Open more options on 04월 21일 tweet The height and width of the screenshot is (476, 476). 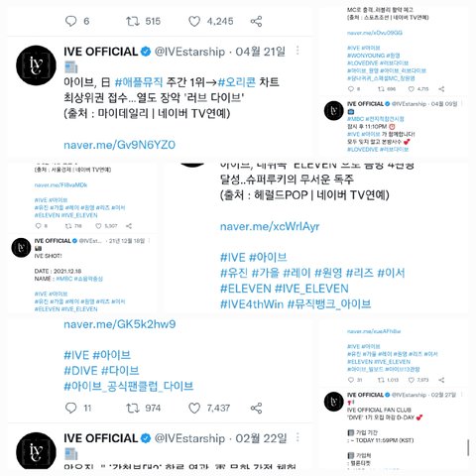point(297,51)
